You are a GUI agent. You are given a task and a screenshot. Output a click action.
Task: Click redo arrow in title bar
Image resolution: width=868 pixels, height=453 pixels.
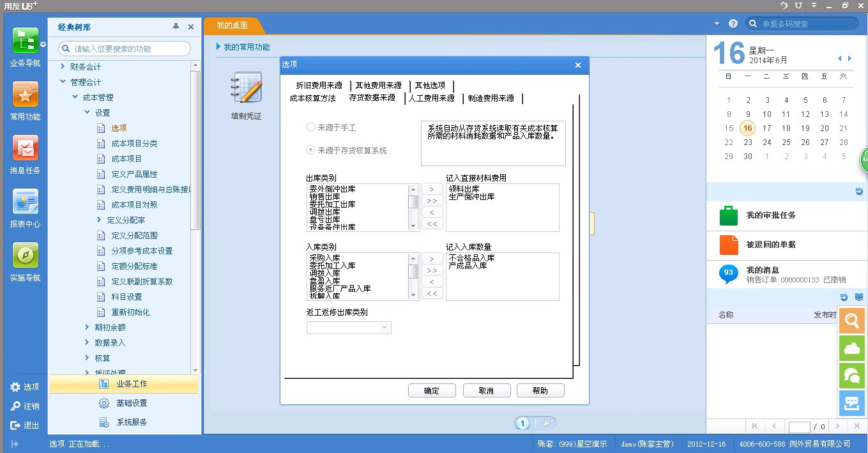click(x=798, y=5)
